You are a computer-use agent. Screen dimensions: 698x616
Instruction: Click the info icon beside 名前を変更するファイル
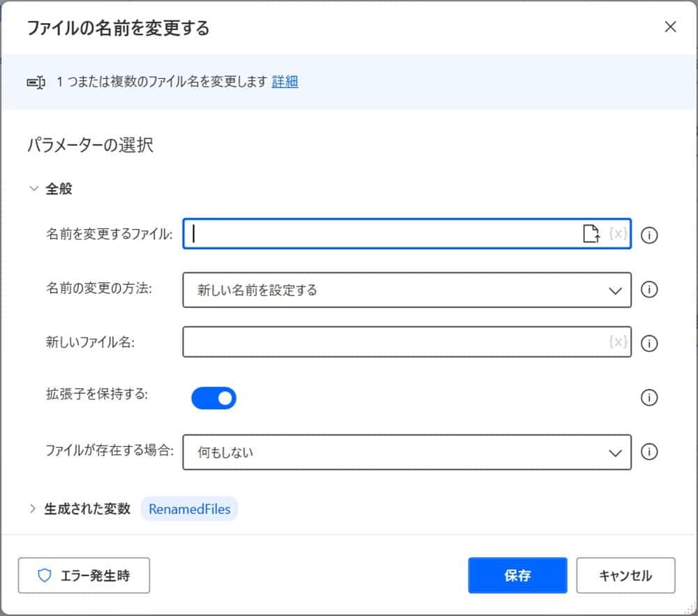click(649, 235)
